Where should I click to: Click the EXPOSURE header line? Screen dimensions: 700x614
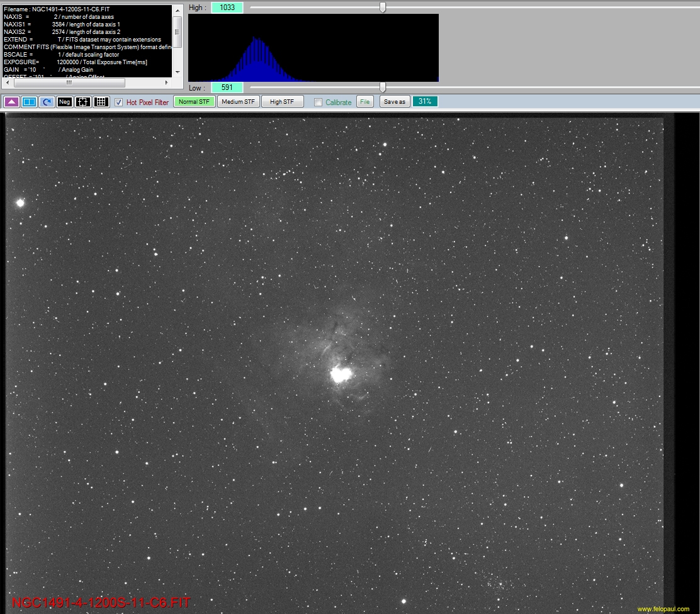(x=76, y=62)
